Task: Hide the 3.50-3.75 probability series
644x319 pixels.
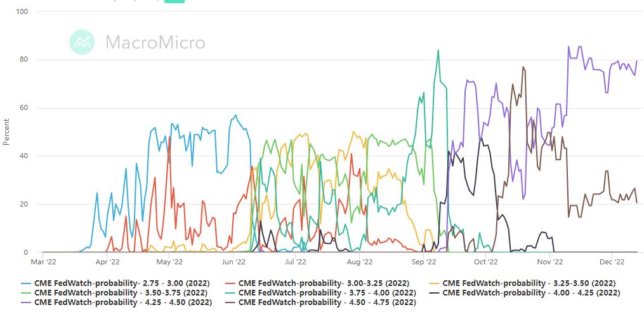Action: point(118,293)
